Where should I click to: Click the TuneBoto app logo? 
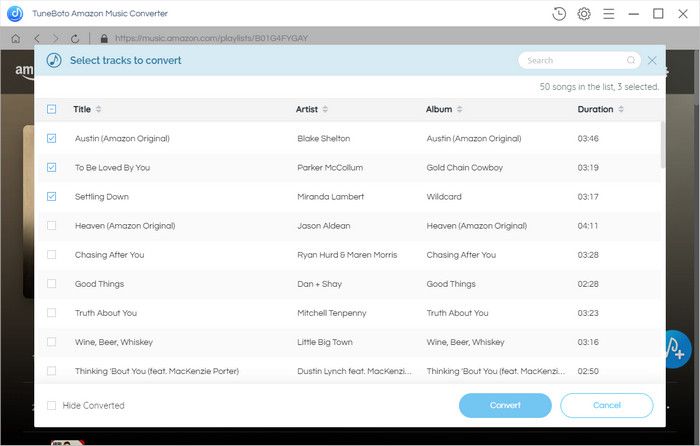pos(15,13)
